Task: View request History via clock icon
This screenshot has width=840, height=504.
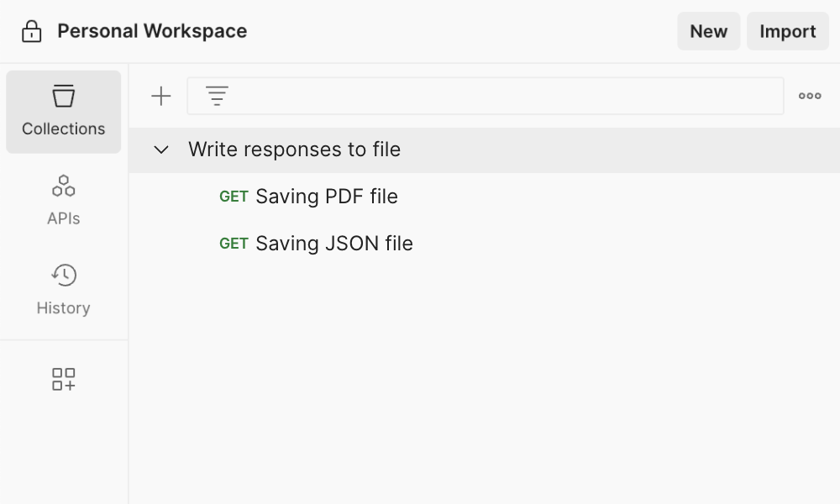Action: 63,275
